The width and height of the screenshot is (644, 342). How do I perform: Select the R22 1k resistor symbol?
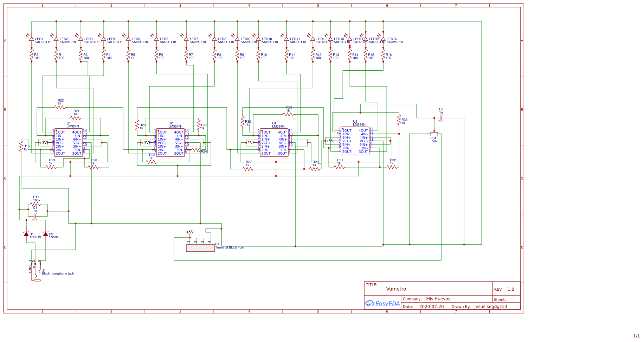click(x=60, y=107)
